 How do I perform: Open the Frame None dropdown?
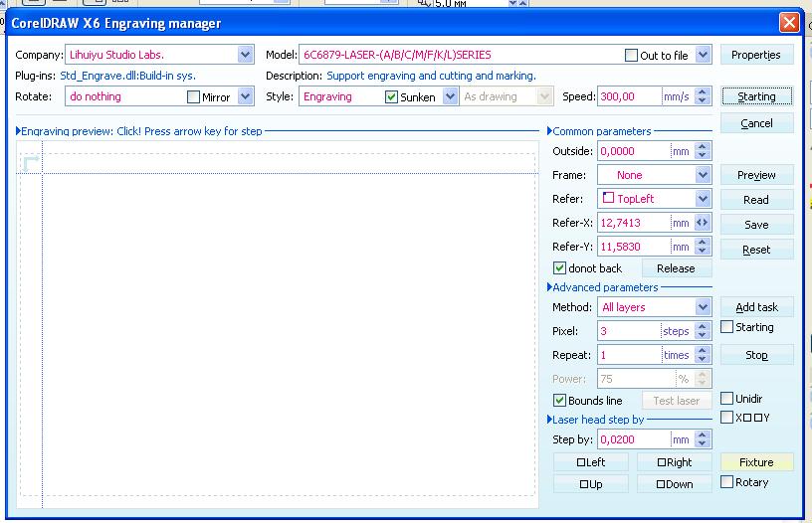click(x=703, y=175)
